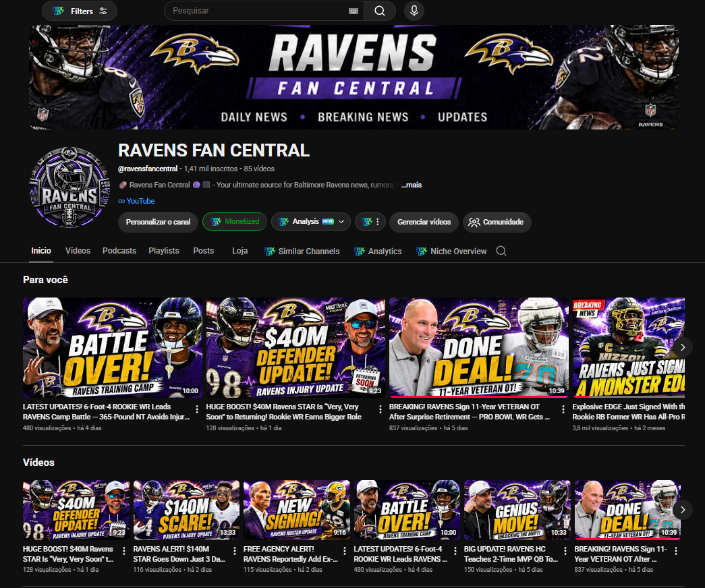Activate voice search microphone icon
Image resolution: width=705 pixels, height=588 pixels.
(x=414, y=11)
